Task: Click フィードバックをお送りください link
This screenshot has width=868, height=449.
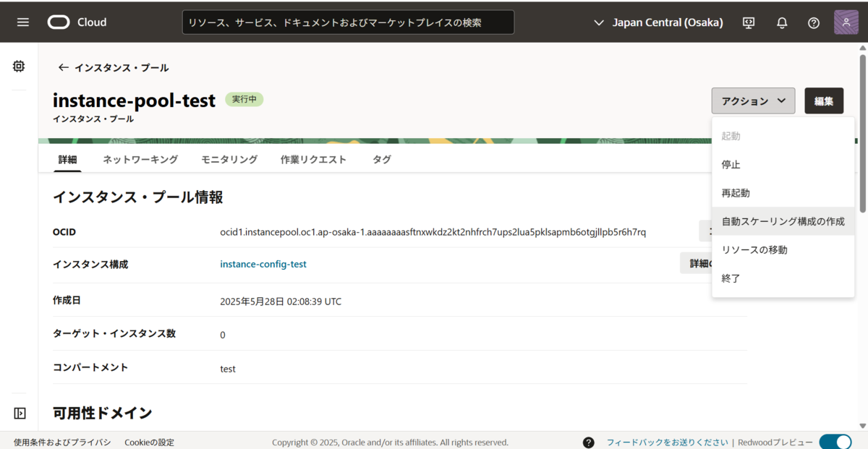Action: [x=667, y=442]
